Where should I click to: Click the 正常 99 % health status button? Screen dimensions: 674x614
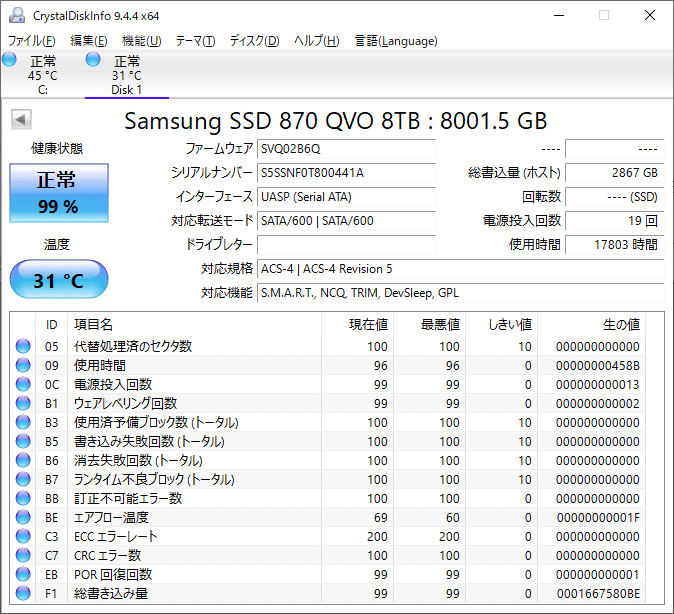(58, 194)
